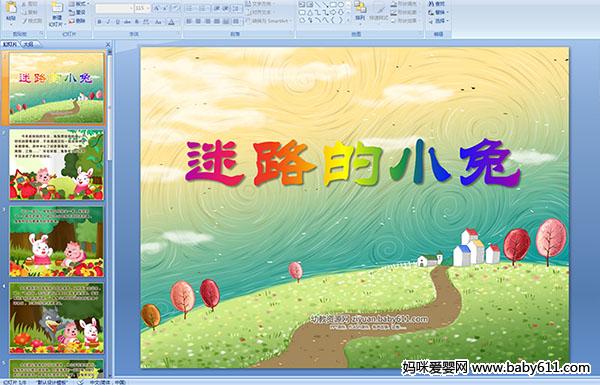The image size is (600, 385).
Task: Toggle Italic formatting
Action: click(x=108, y=22)
